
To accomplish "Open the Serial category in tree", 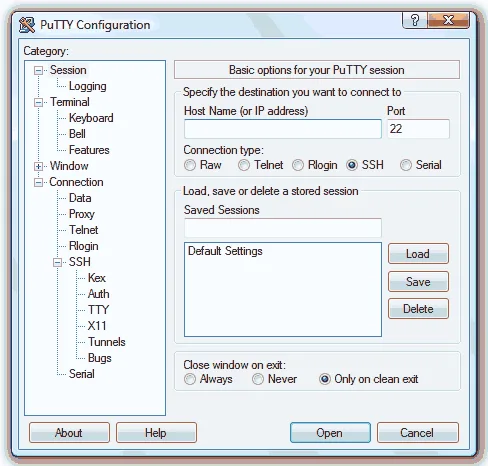I will point(82,374).
